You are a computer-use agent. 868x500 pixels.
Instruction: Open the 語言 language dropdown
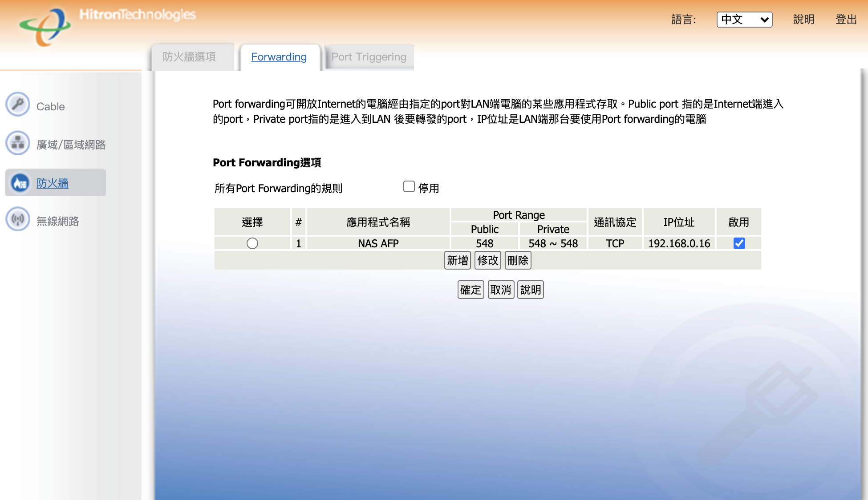tap(744, 20)
